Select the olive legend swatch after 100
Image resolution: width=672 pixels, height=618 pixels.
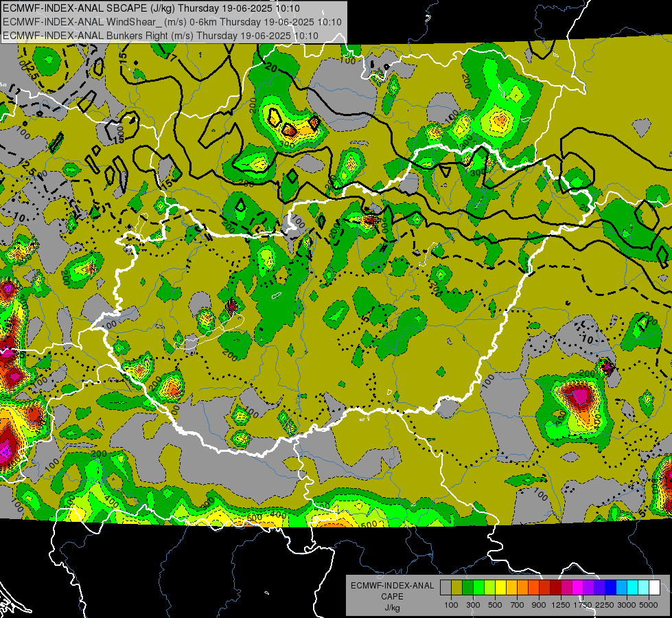tap(457, 588)
